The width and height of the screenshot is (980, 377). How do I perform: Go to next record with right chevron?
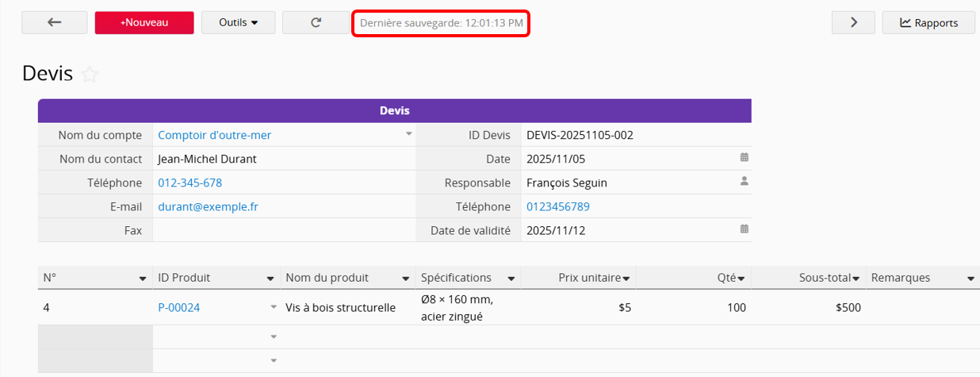(853, 23)
